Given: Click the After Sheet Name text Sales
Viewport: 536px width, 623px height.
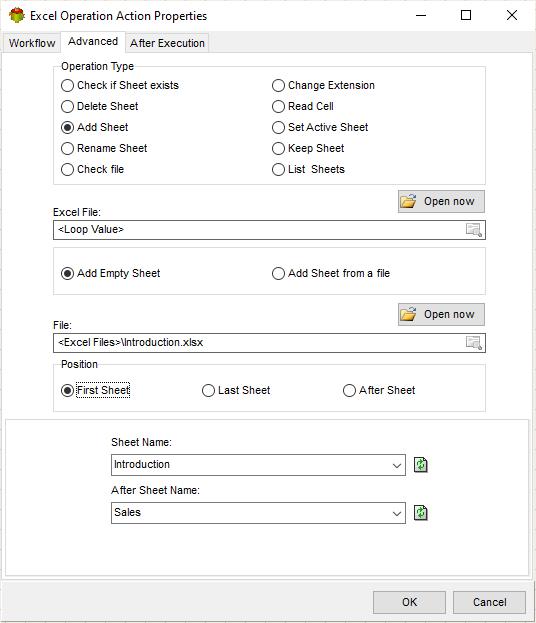Looking at the screenshot, I should 128,512.
